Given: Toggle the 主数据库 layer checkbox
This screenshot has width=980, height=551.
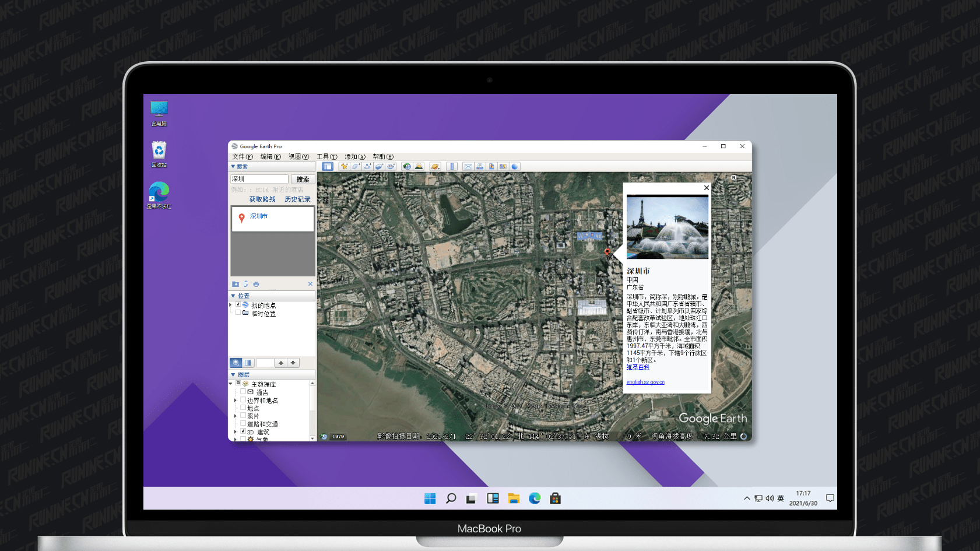Looking at the screenshot, I should coord(238,384).
